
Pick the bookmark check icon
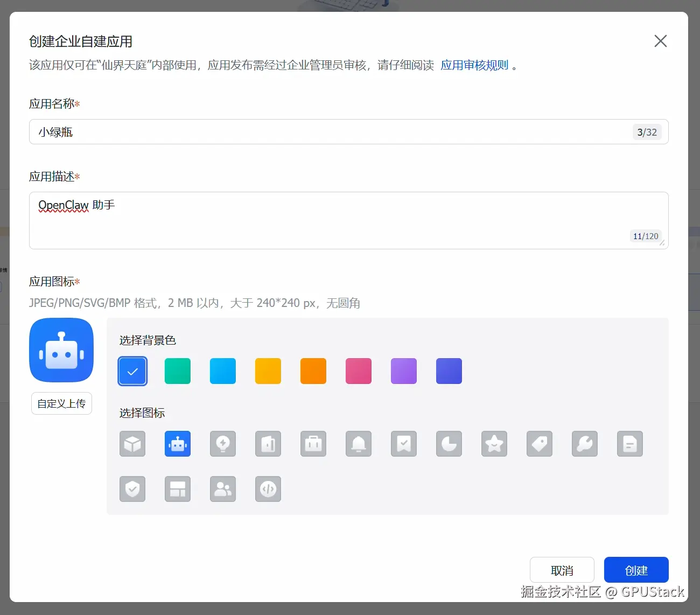pos(404,444)
